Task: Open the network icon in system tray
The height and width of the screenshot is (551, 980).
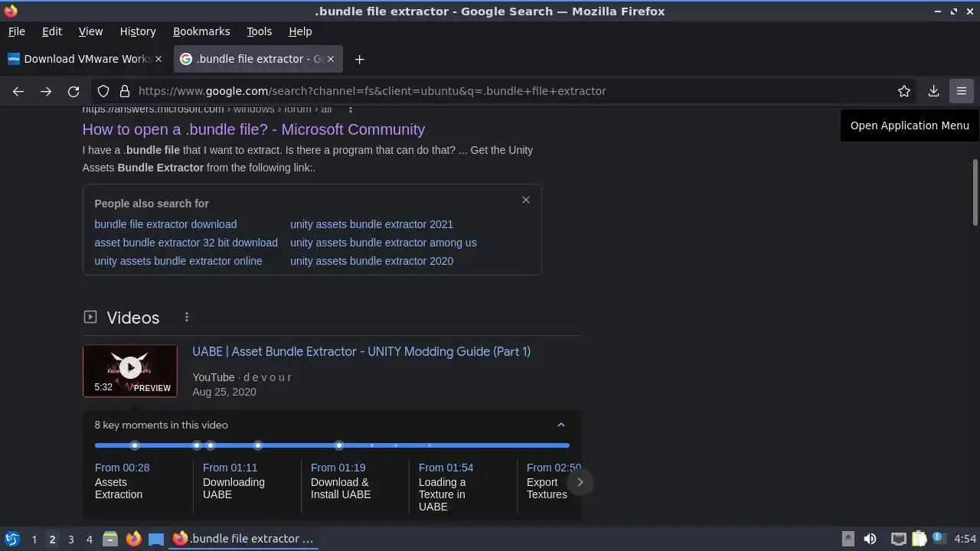Action: (899, 539)
